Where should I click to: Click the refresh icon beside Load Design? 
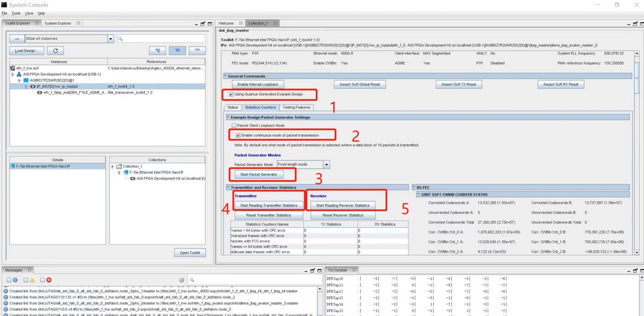tap(55, 51)
